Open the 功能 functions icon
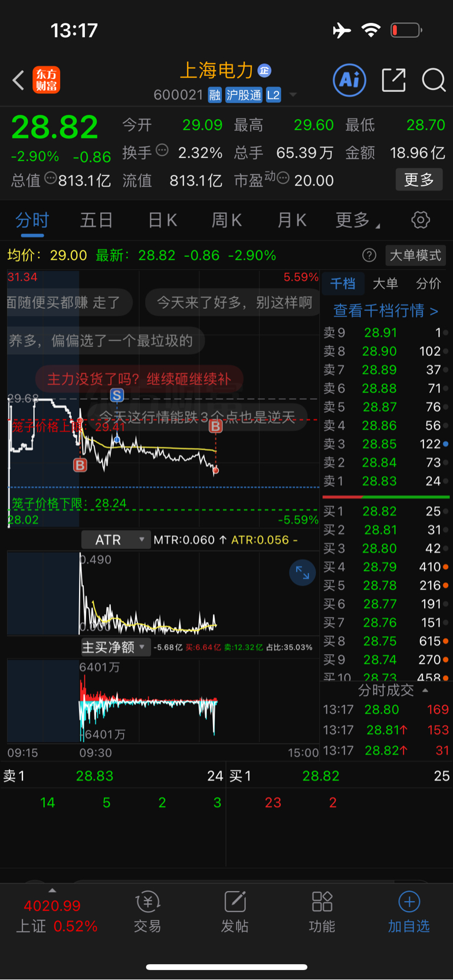The image size is (453, 980). pyautogui.click(x=322, y=911)
